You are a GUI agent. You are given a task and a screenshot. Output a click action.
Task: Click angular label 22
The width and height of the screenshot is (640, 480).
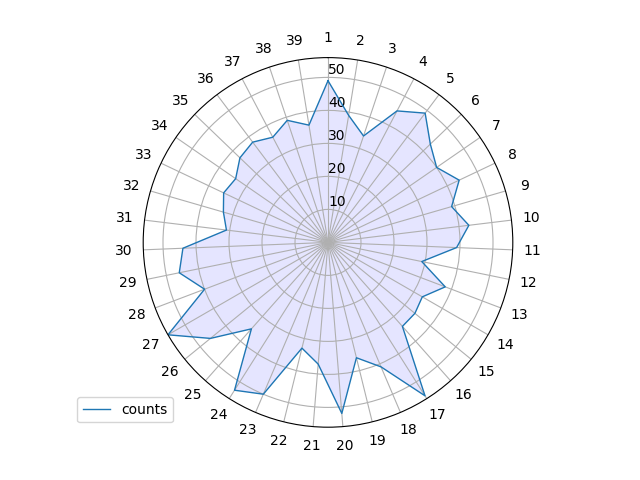pos(278,440)
